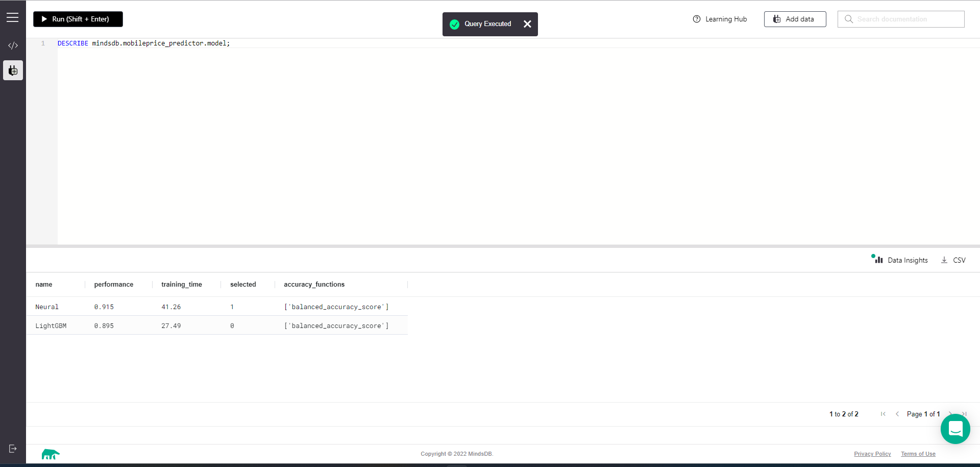
Task: Run the query with Run button
Action: (x=78, y=19)
